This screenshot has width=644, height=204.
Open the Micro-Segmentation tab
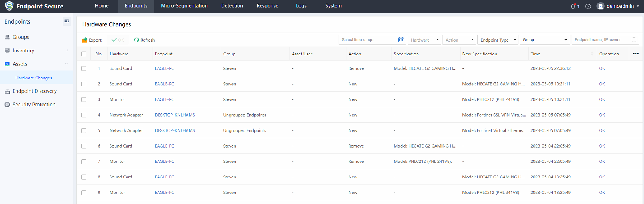(x=184, y=6)
